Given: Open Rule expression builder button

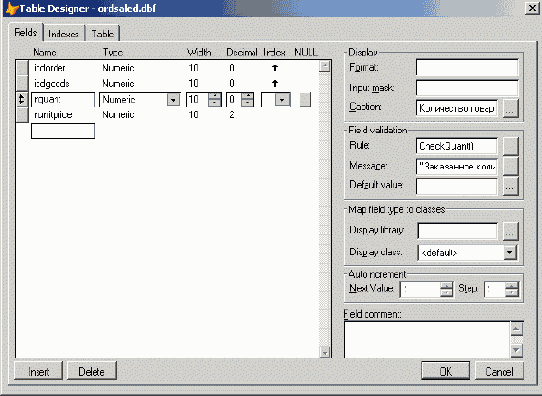Looking at the screenshot, I should click(511, 146).
